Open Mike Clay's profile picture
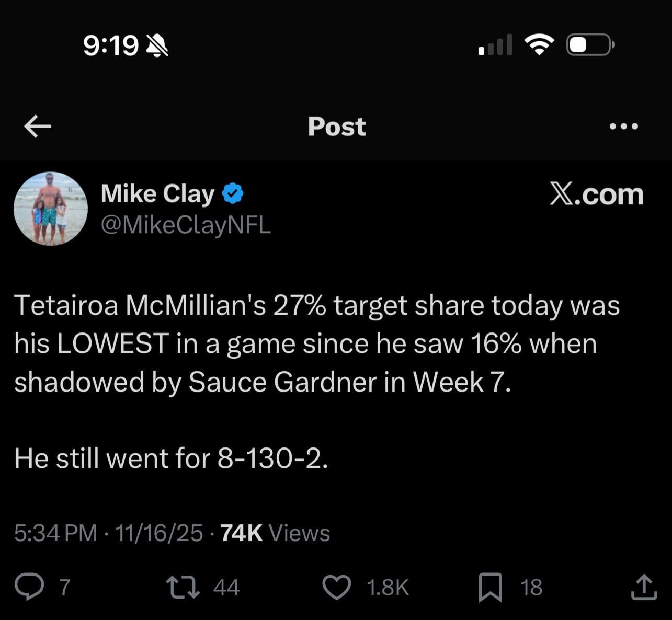 [x=51, y=209]
